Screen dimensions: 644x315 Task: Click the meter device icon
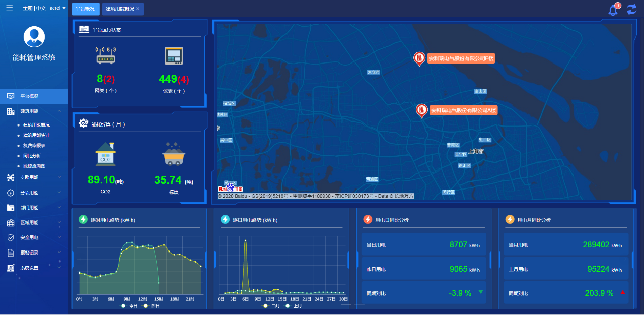[x=174, y=55]
